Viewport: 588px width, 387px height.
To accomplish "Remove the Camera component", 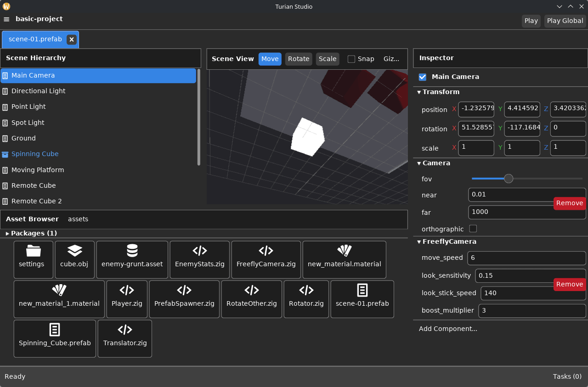I will tap(570, 203).
